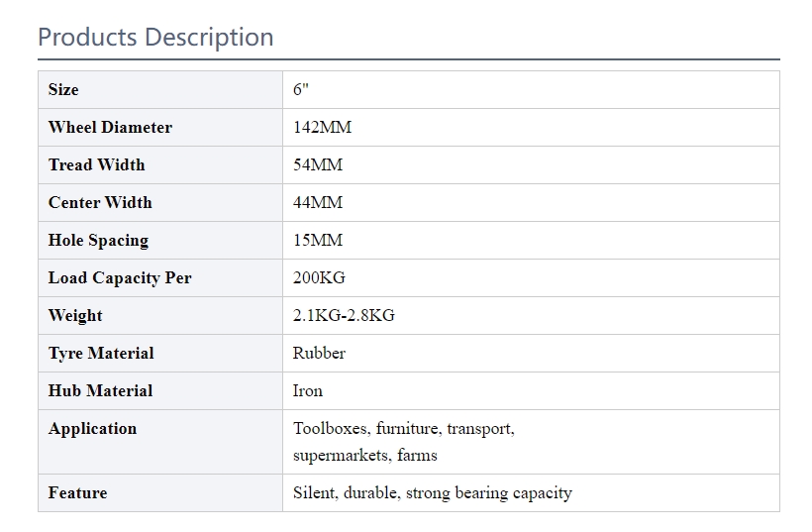Click the 54MM tread width value
The image size is (812, 532).
point(318,164)
